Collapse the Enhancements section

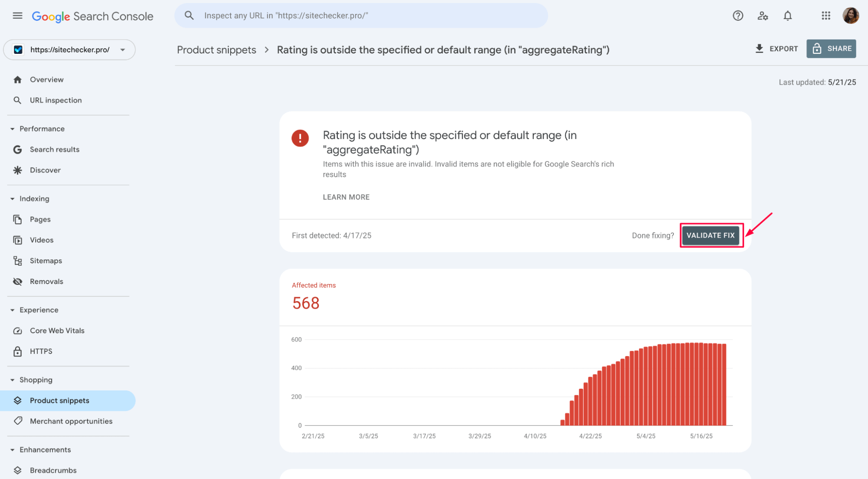tap(12, 450)
